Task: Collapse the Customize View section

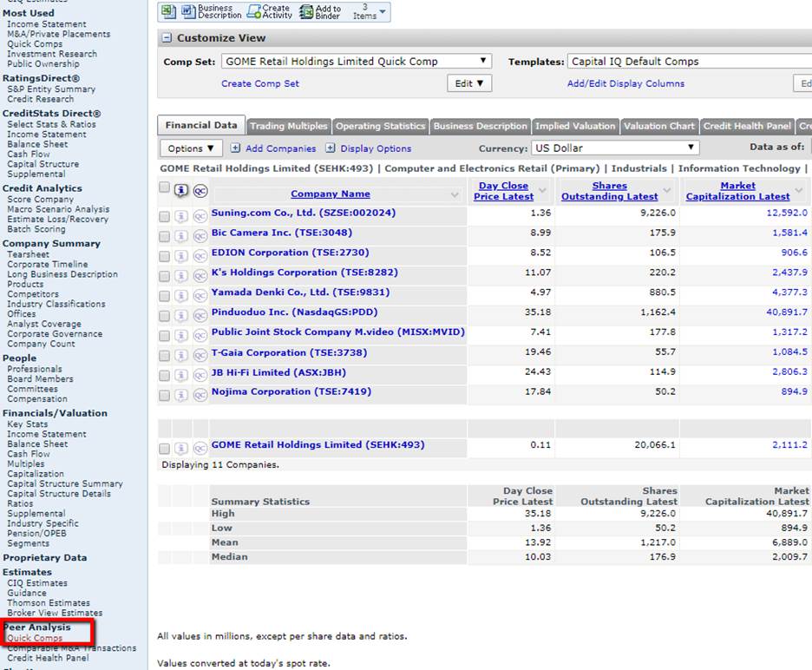Action: (x=167, y=38)
